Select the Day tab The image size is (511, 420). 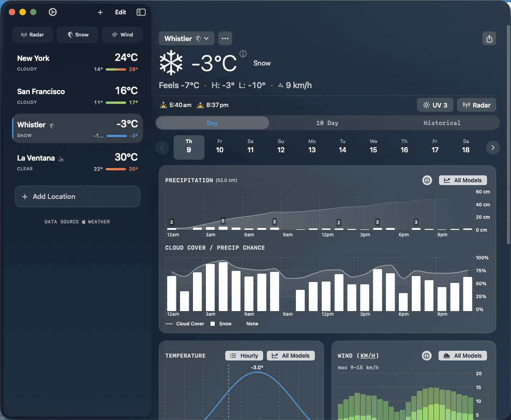pyautogui.click(x=212, y=123)
